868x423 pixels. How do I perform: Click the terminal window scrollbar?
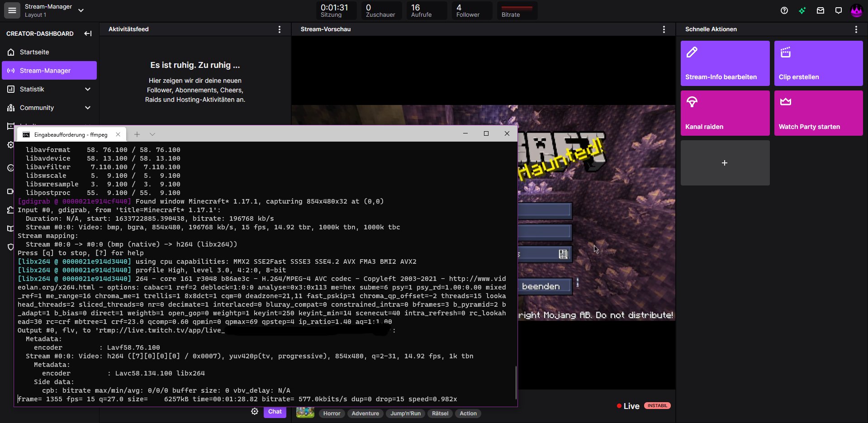pyautogui.click(x=516, y=382)
